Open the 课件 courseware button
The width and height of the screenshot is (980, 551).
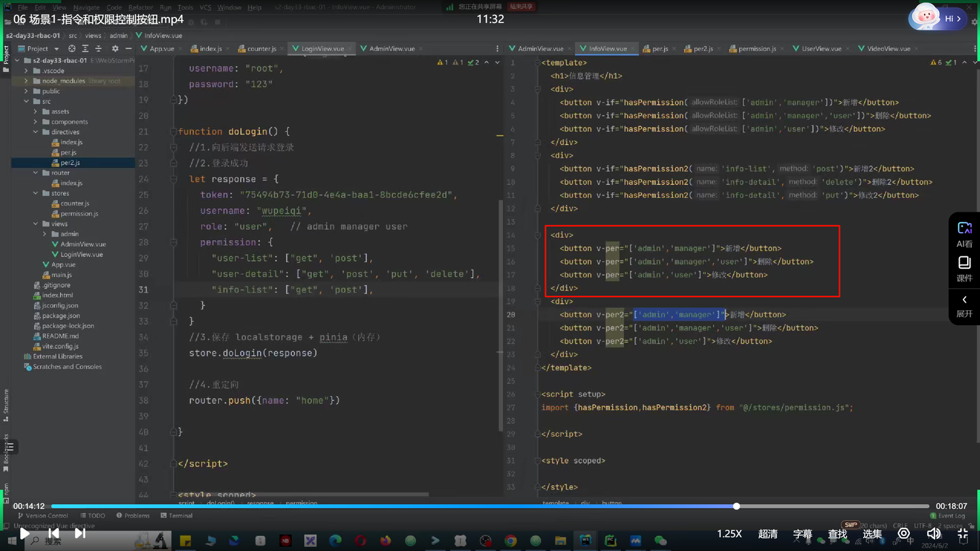(964, 269)
